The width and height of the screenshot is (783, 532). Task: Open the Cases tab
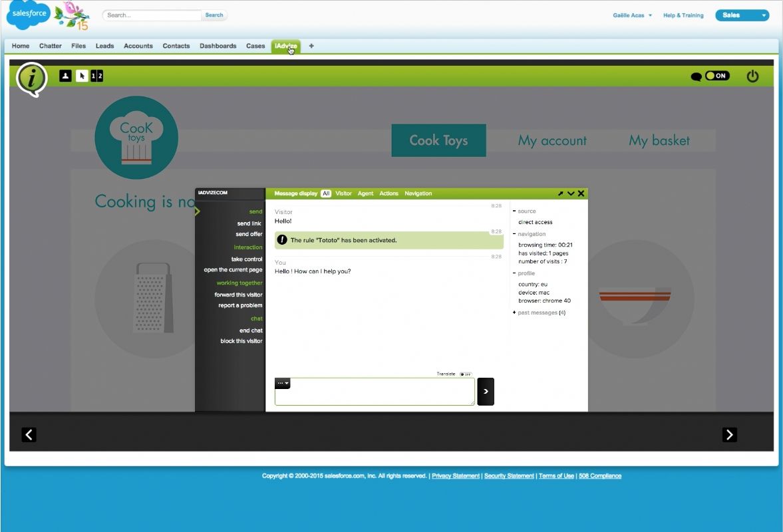(255, 46)
